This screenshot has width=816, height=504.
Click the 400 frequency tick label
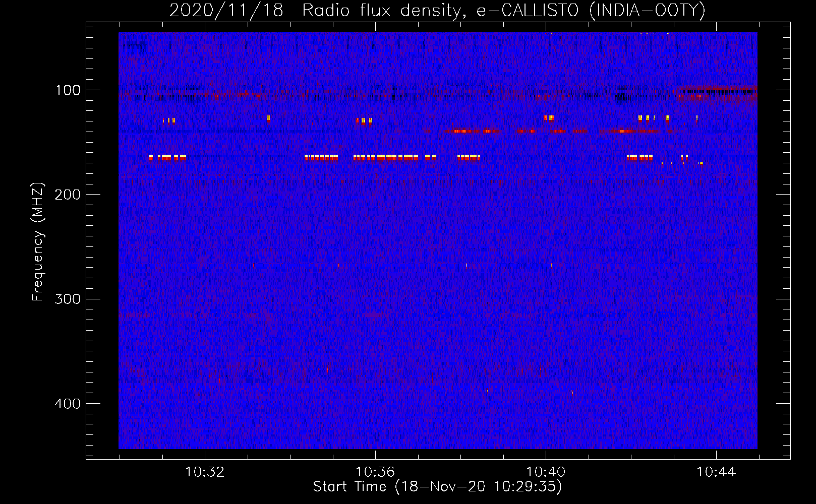tap(68, 404)
